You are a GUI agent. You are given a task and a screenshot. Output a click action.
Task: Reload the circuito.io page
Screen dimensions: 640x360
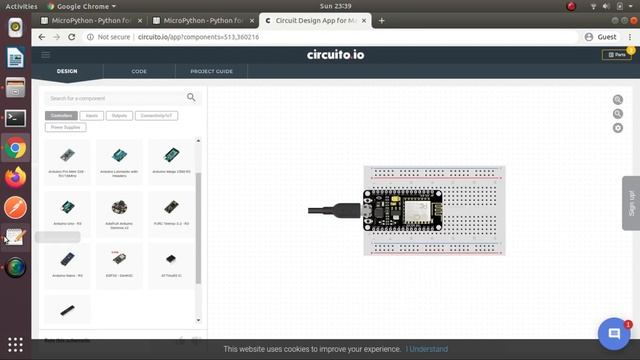[x=71, y=37]
